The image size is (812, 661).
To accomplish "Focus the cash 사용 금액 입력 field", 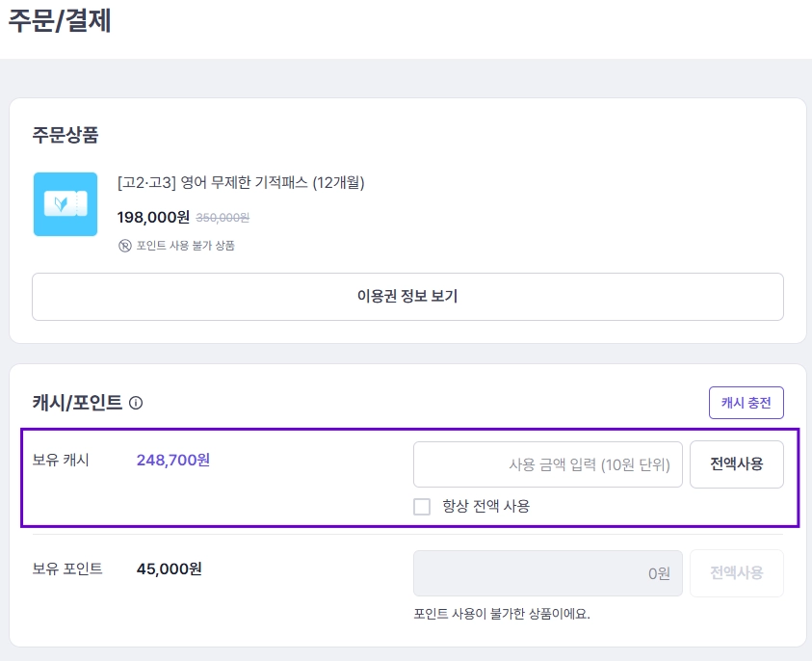I will [x=548, y=464].
